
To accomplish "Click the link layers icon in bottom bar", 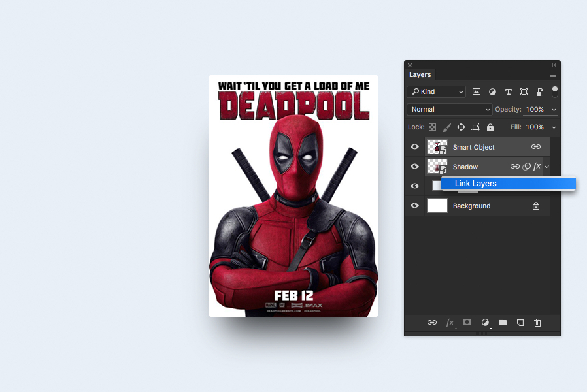I will [x=432, y=322].
